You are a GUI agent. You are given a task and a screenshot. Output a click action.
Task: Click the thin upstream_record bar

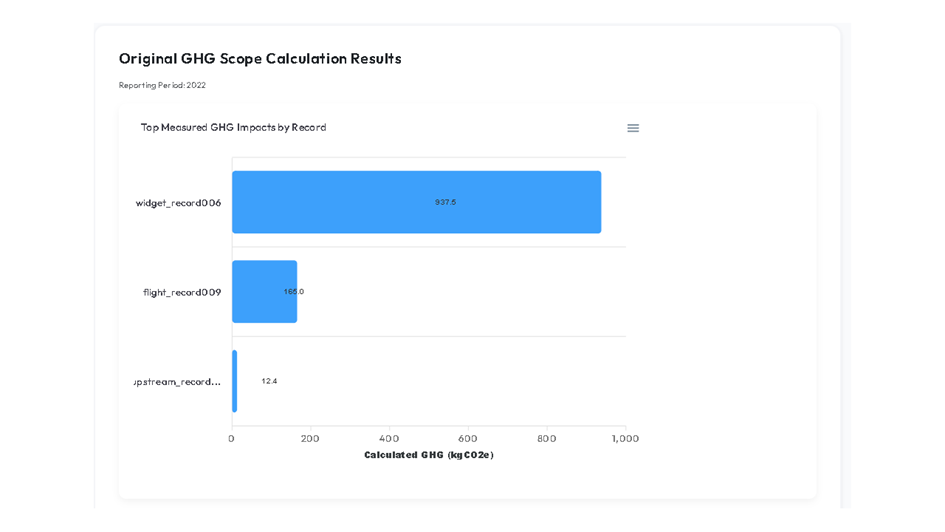(x=235, y=381)
